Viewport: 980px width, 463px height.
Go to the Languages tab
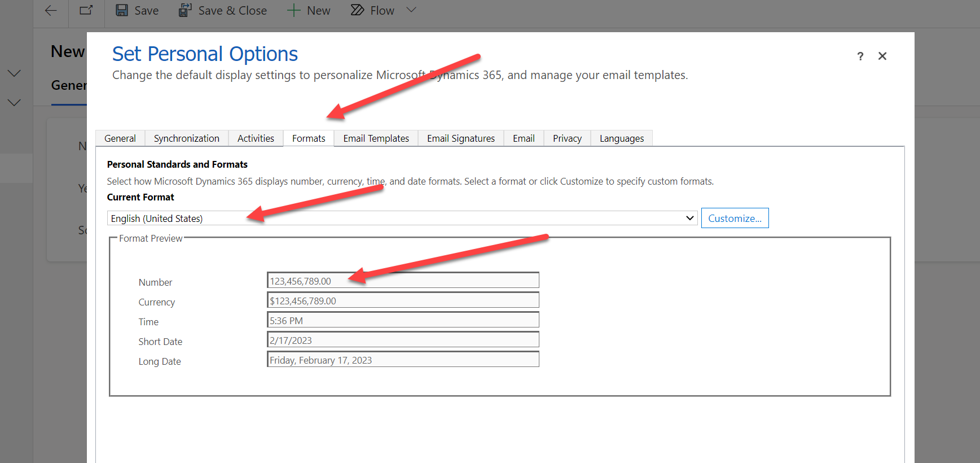621,138
